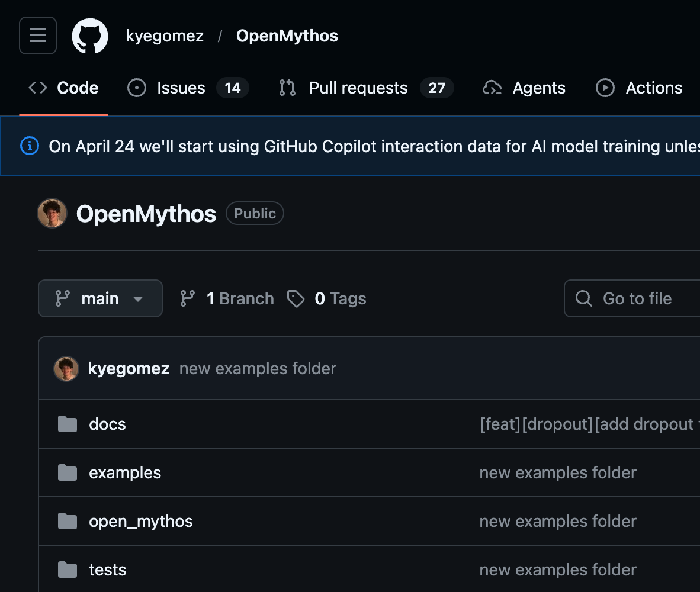Click the Issues counter badge showing 14
Viewport: 700px width, 592px height.
(x=233, y=88)
